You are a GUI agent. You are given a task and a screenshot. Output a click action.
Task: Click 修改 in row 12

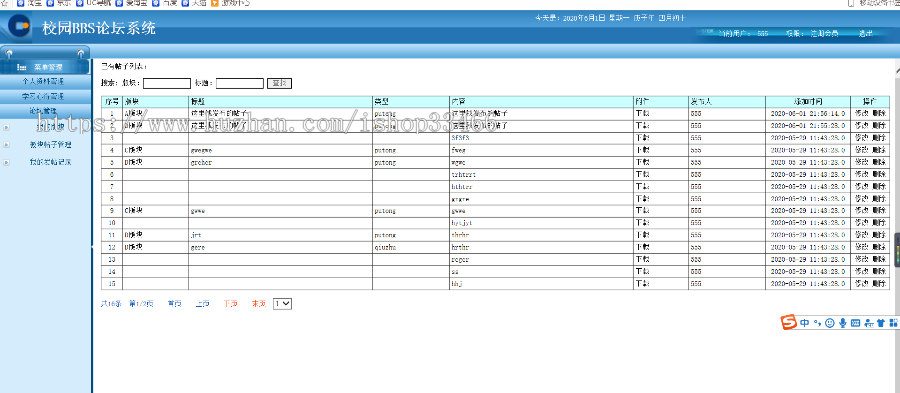click(861, 247)
